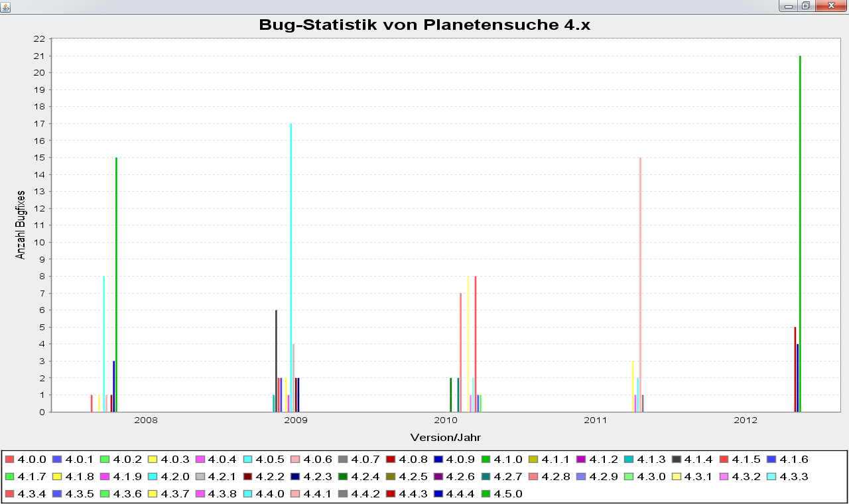The height and width of the screenshot is (504, 849).
Task: Click the Java icon in title bar
Action: click(5, 6)
